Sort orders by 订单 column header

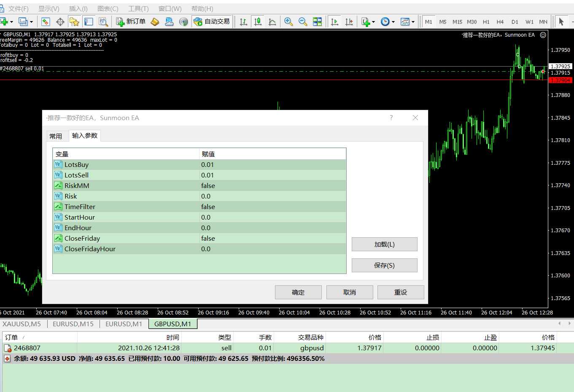(40, 337)
